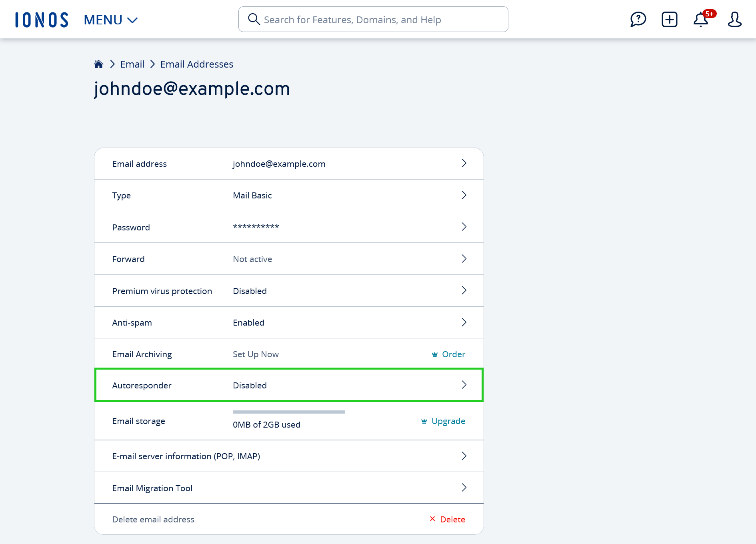Navigate to Email breadcrumb

click(x=132, y=64)
